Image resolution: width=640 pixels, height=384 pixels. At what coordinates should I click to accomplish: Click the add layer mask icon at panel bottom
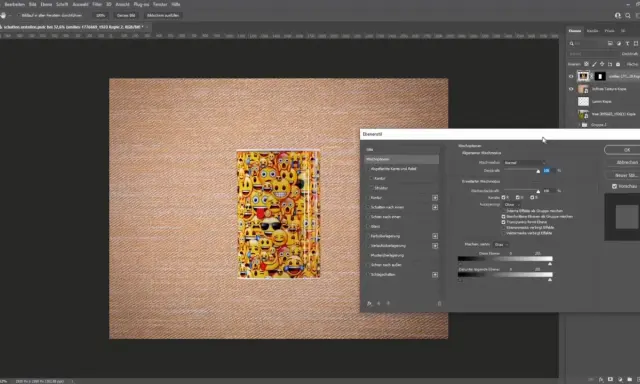pyautogui.click(x=610, y=380)
